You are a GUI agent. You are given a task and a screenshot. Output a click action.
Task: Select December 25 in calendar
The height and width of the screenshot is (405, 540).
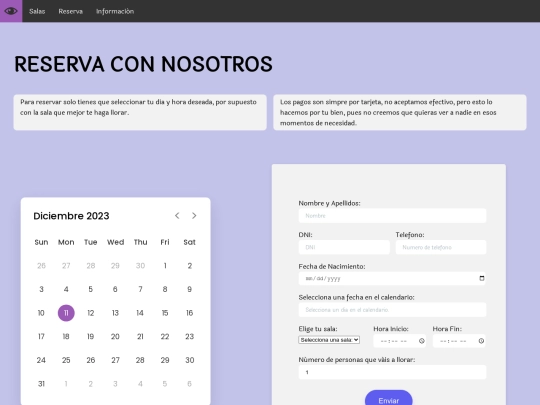point(66,360)
